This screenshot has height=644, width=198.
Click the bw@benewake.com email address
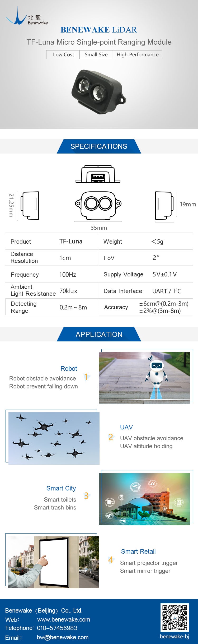tap(63, 637)
